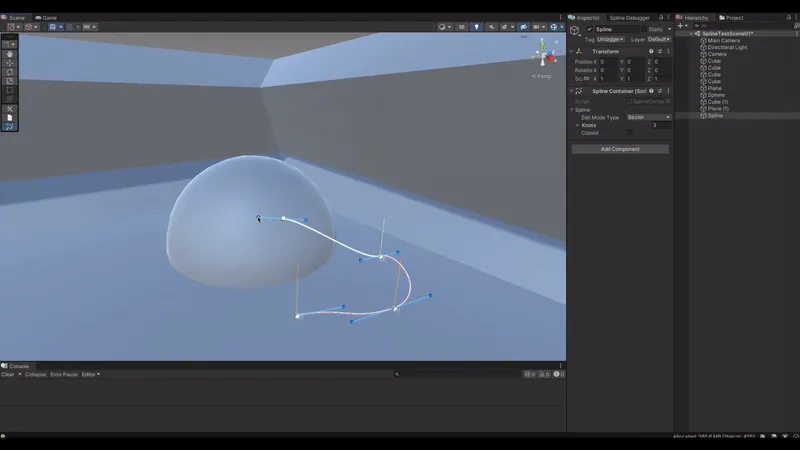Screen dimensions: 800x450
Task: Open the Tag Untagged dropdown
Action: click(610, 39)
